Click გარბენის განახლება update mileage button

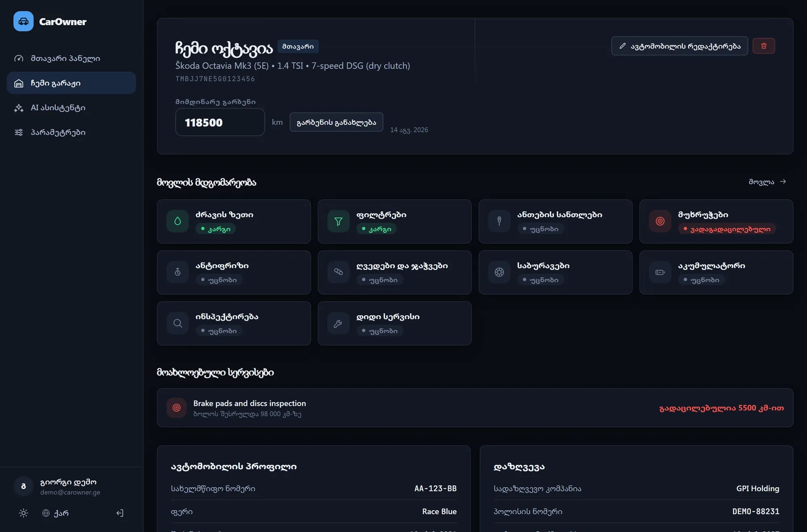click(336, 122)
